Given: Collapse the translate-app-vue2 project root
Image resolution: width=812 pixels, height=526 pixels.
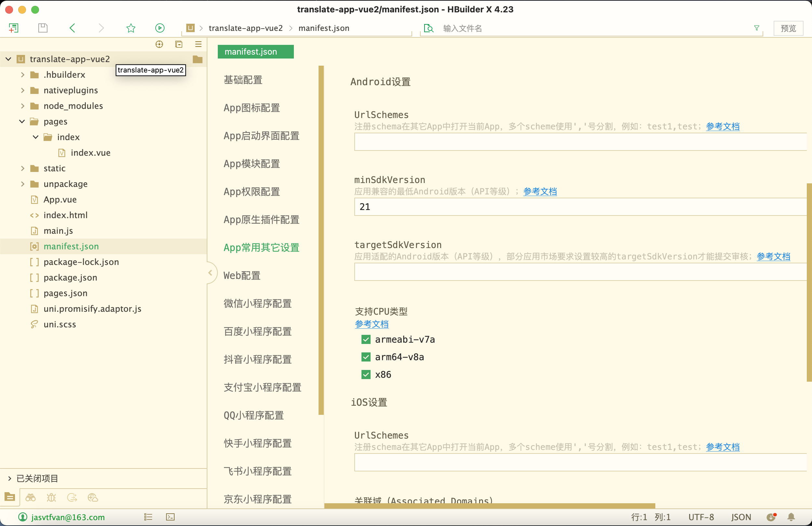Looking at the screenshot, I should 8,59.
